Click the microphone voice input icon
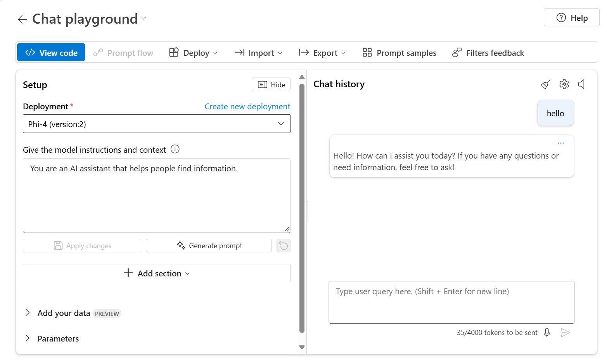The height and width of the screenshot is (364, 607). click(x=547, y=333)
